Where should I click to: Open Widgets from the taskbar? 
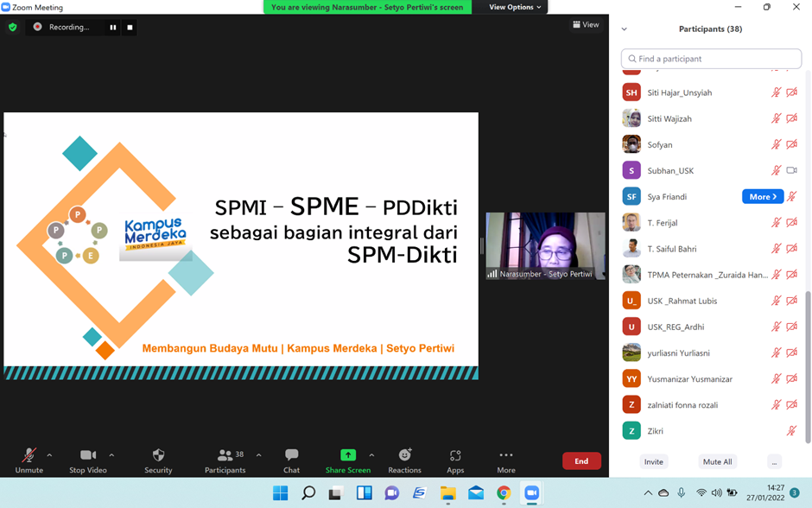(364, 493)
